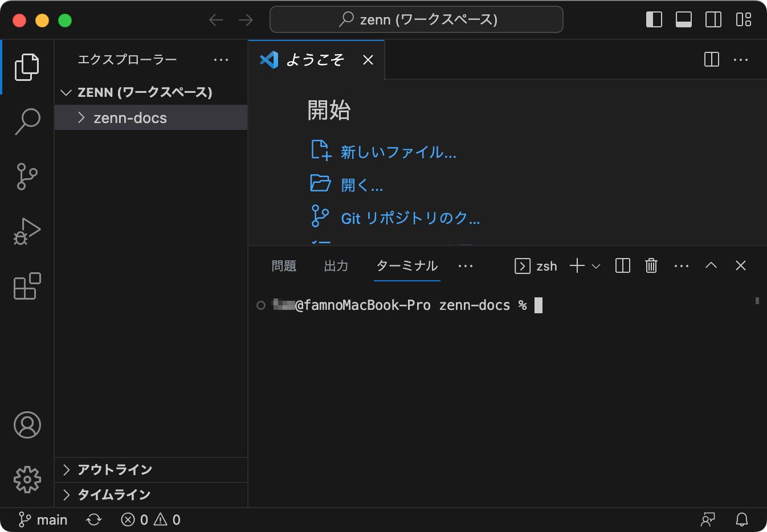
Task: Open the Source Control view
Action: (x=27, y=177)
